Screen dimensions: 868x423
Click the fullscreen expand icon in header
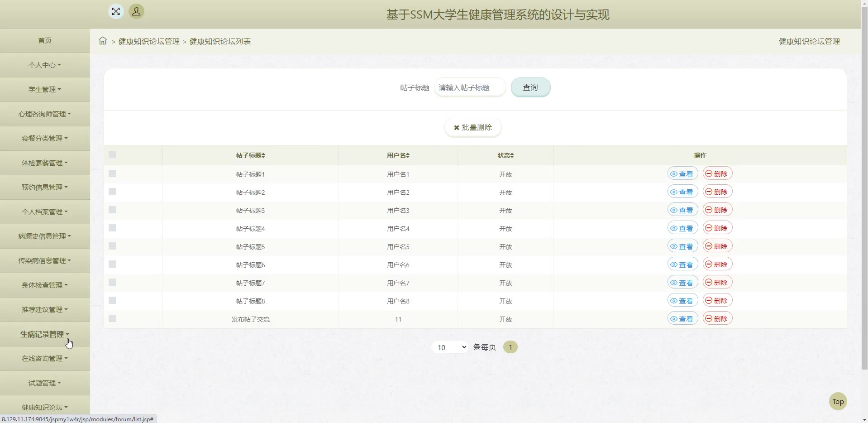[x=116, y=11]
